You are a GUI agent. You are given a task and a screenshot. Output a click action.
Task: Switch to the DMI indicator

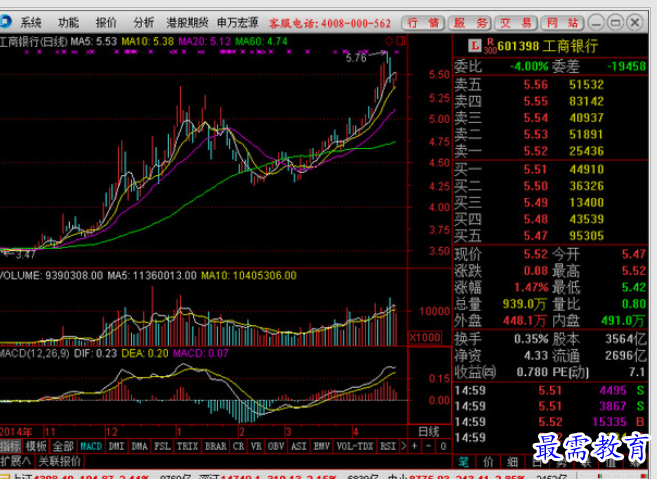pyautogui.click(x=116, y=446)
